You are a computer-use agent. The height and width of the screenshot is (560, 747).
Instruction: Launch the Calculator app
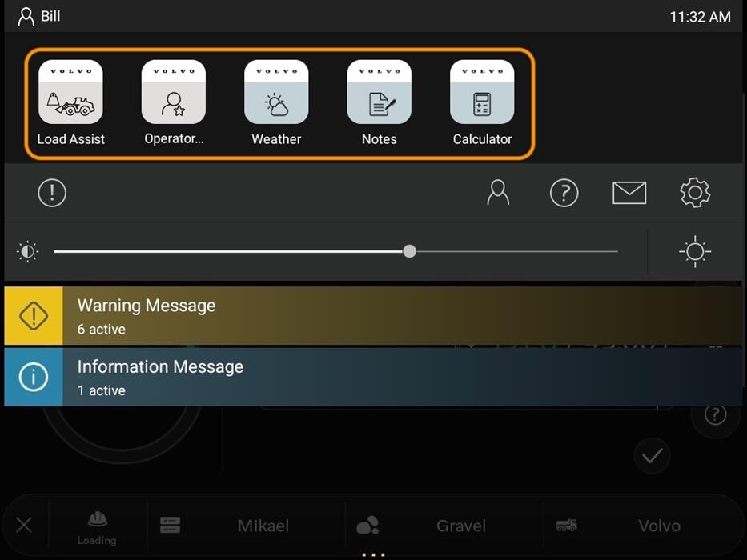482,93
